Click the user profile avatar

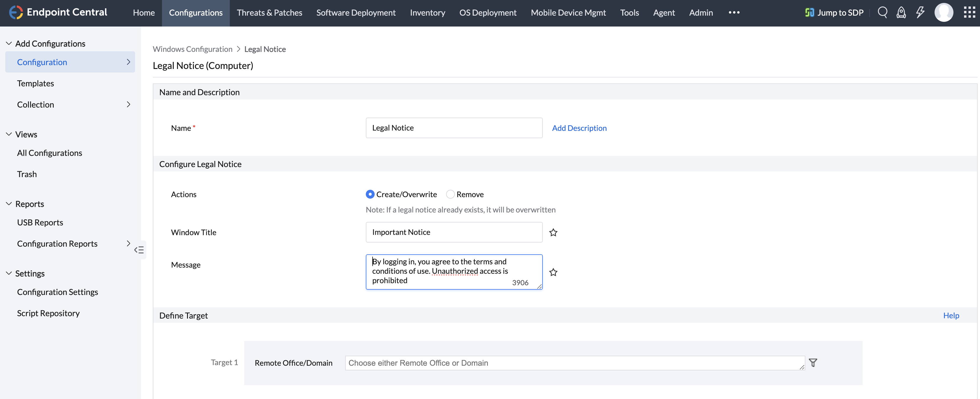(x=943, y=13)
